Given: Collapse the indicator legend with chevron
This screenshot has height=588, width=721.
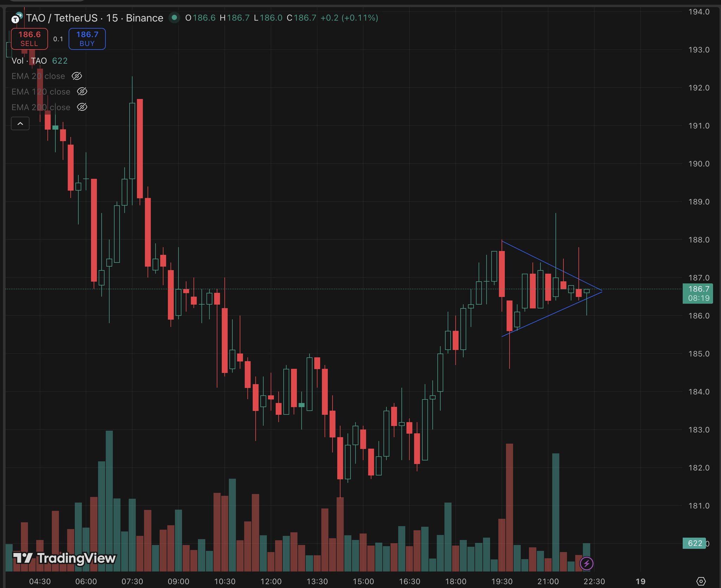Looking at the screenshot, I should click(x=20, y=124).
